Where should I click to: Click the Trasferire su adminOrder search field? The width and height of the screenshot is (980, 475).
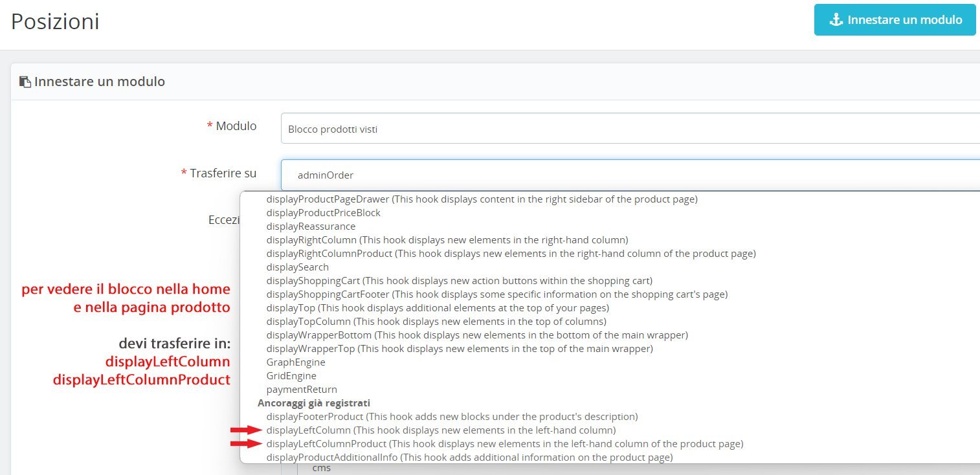pos(630,175)
